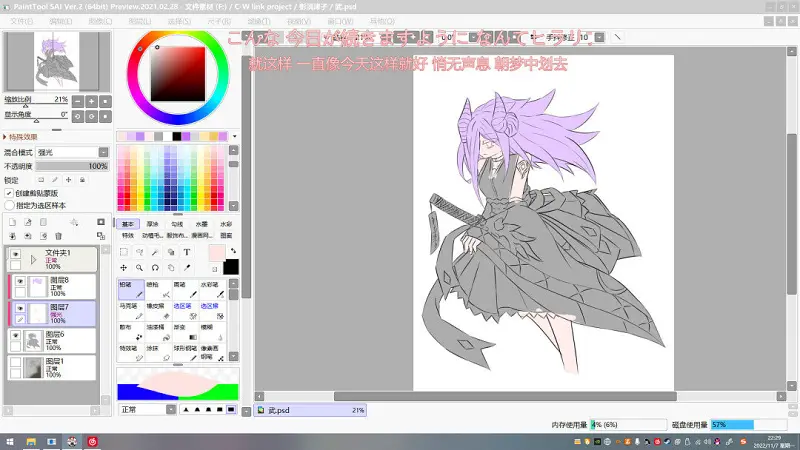Image resolution: width=800 pixels, height=450 pixels.
Task: Select the rotate view tool
Action: [155, 267]
